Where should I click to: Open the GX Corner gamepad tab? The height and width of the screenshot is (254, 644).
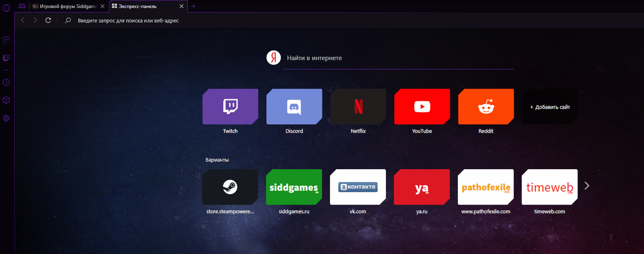pyautogui.click(x=21, y=6)
